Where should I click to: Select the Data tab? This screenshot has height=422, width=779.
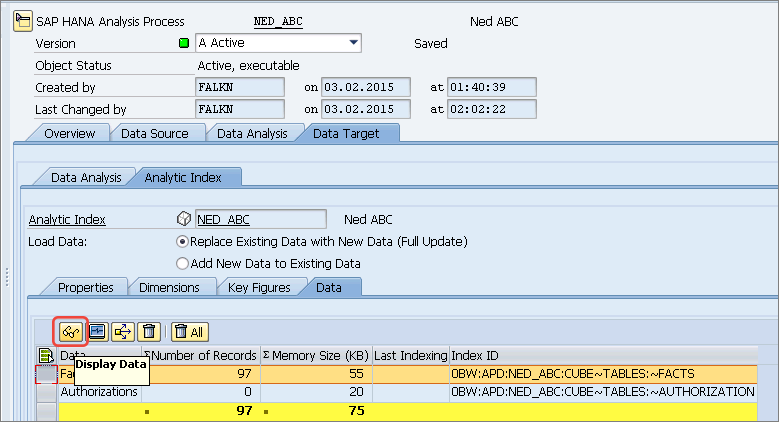(328, 288)
